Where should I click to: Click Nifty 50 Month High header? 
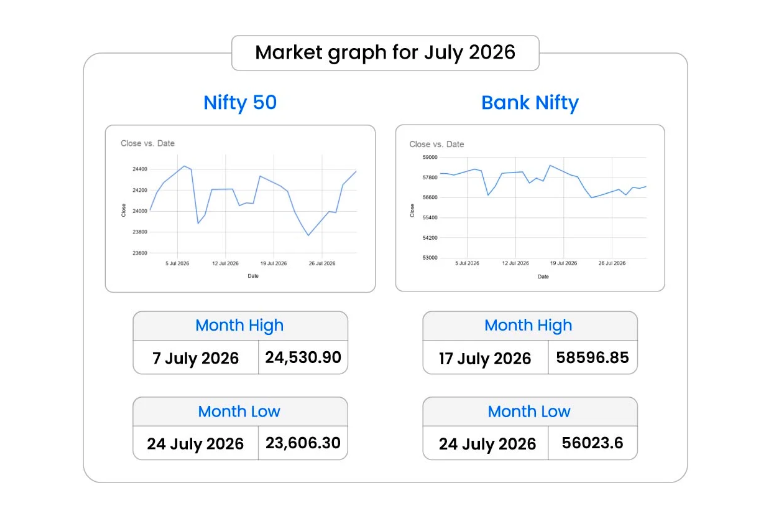(240, 326)
